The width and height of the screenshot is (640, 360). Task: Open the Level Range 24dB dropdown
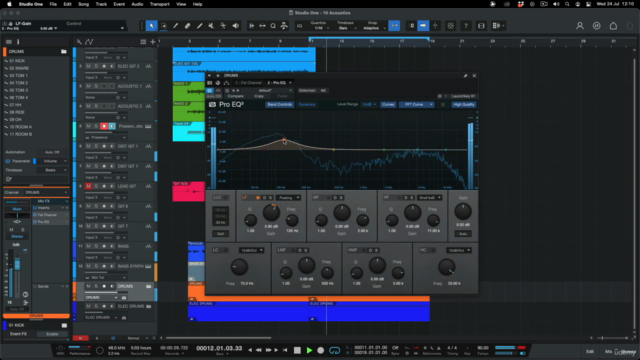(x=369, y=104)
